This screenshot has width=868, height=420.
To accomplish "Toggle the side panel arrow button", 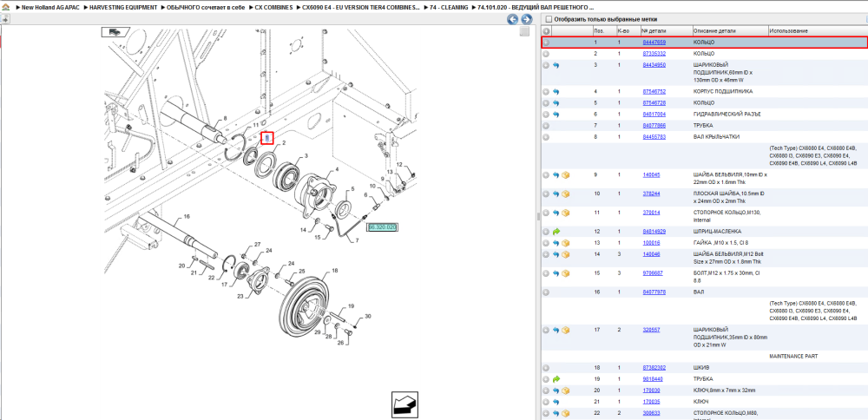I will click(4, 19).
